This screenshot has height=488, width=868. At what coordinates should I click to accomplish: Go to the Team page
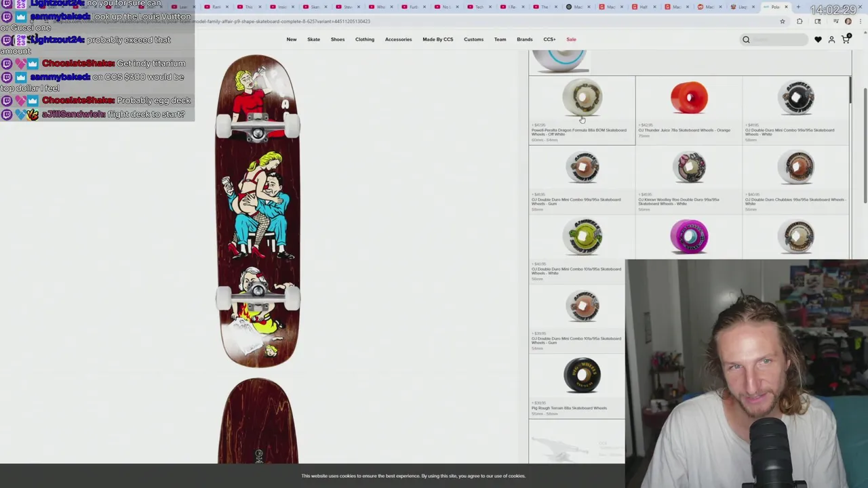coord(500,39)
